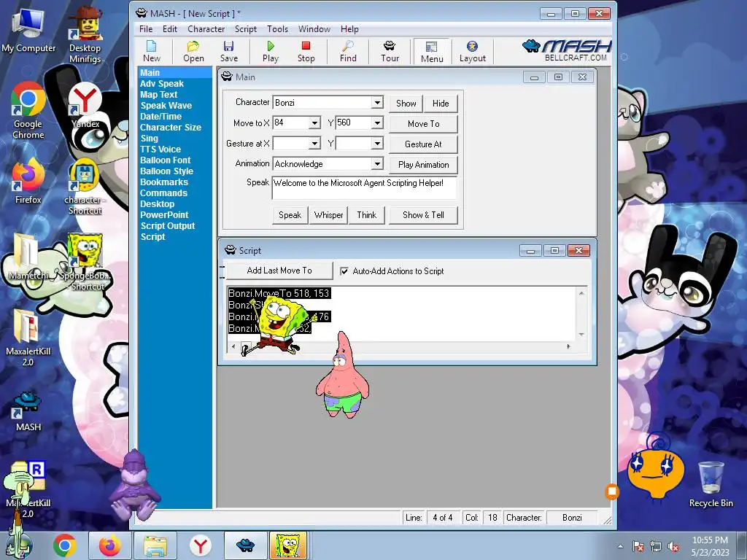Toggle Auto-Add Actions to Script checkbox
This screenshot has height=560, width=747.
[x=344, y=271]
